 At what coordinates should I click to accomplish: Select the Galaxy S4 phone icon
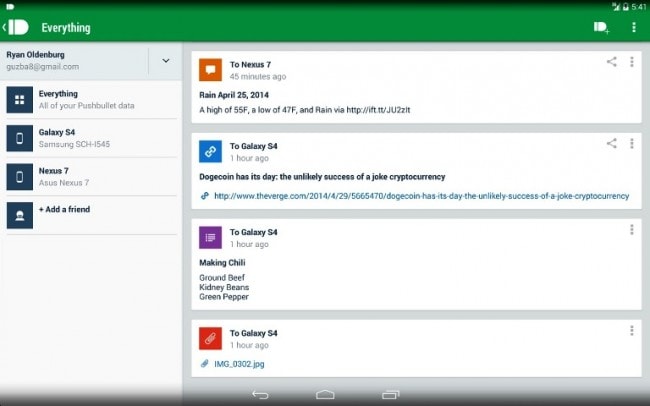tap(19, 138)
